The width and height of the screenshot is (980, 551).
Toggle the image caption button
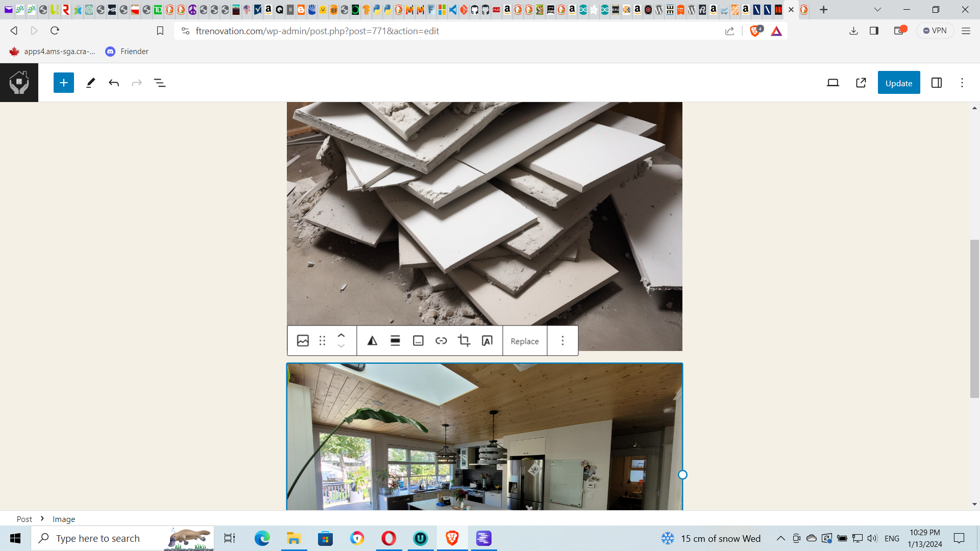click(x=418, y=341)
